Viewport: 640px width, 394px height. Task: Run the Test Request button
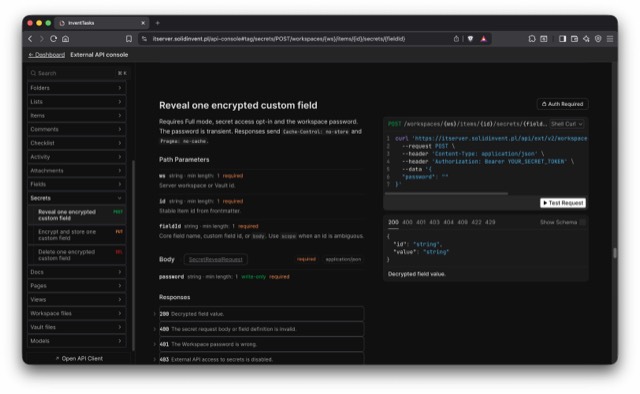(x=563, y=203)
